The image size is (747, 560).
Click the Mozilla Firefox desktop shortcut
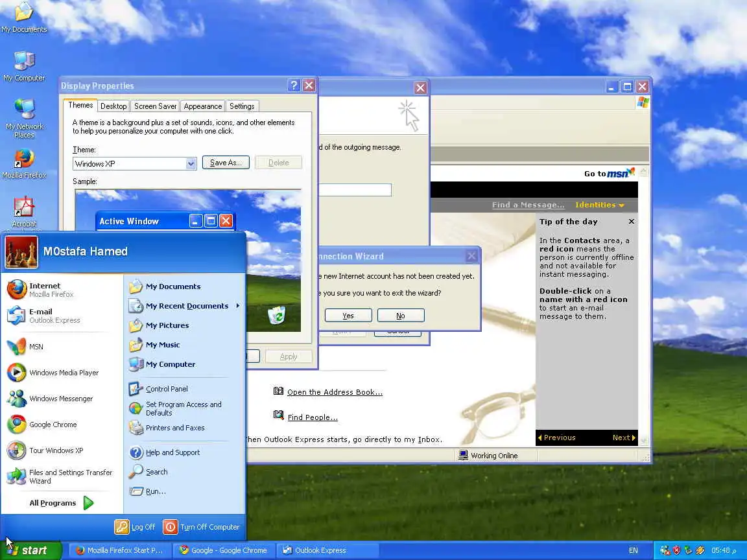click(24, 164)
